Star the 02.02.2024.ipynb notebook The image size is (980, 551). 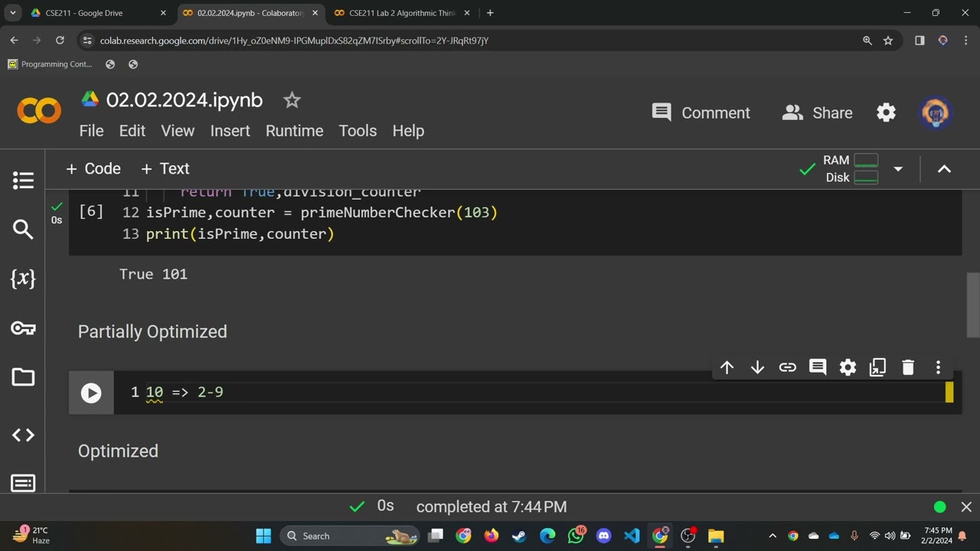coord(292,99)
